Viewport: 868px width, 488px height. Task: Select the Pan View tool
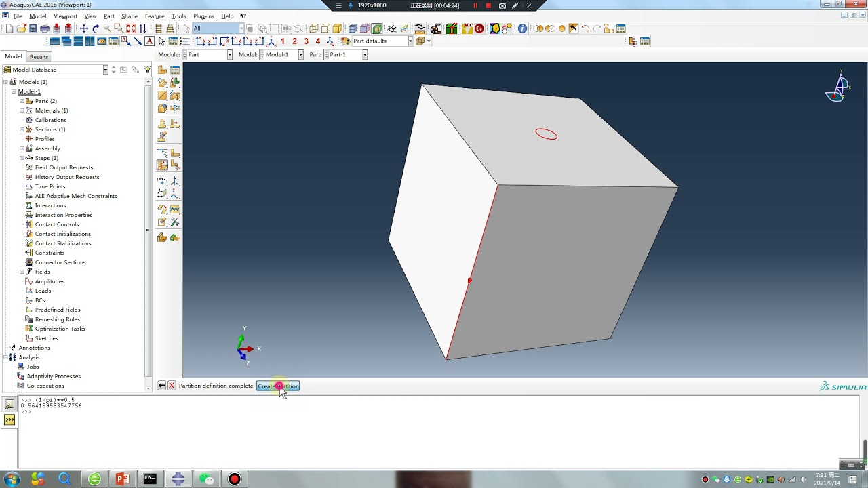tap(84, 28)
